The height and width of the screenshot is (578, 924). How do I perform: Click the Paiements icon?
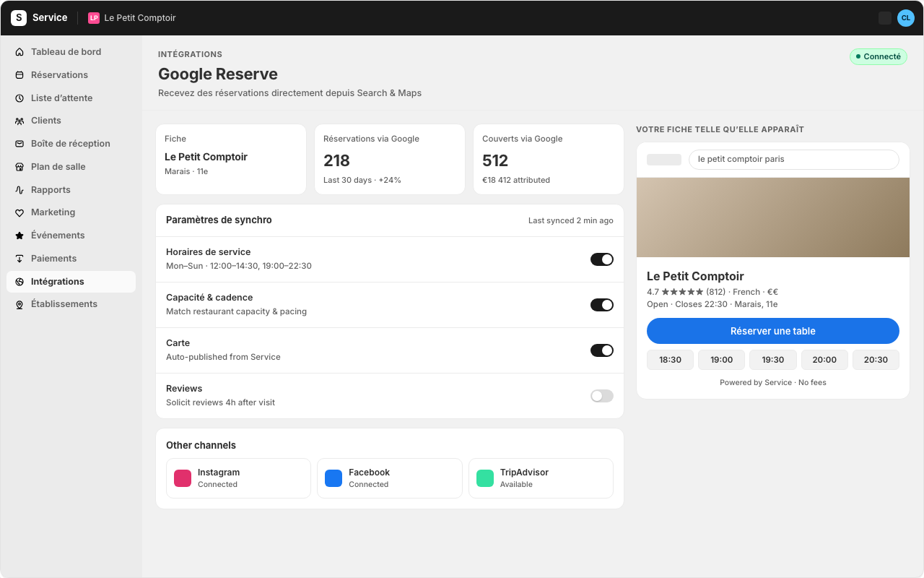(x=19, y=259)
